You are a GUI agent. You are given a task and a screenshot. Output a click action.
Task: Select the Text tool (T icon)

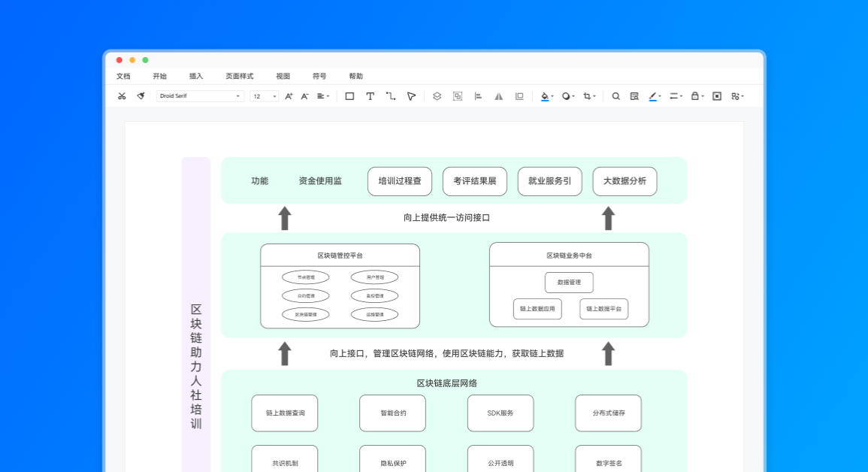(x=370, y=96)
